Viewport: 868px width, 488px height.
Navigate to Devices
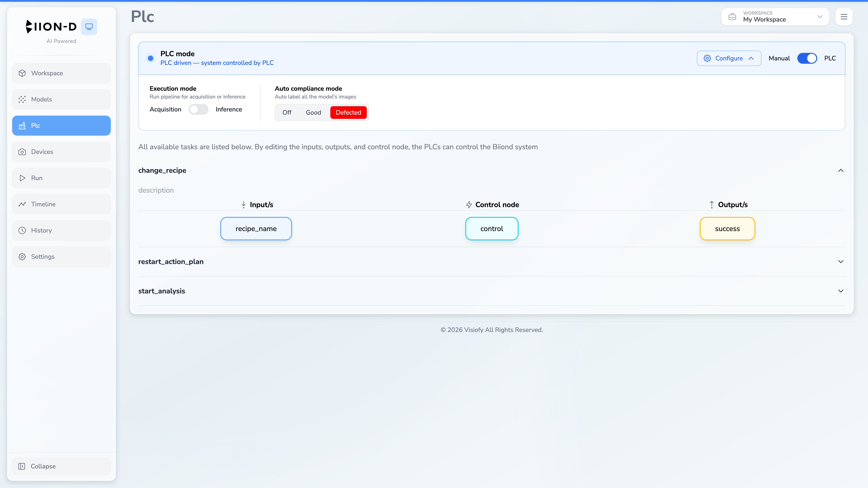click(x=61, y=152)
